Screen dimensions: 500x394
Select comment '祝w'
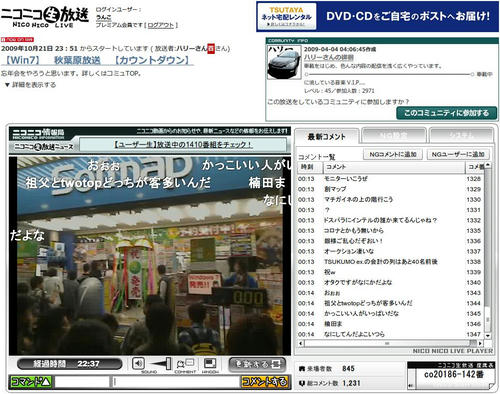pos(391,272)
